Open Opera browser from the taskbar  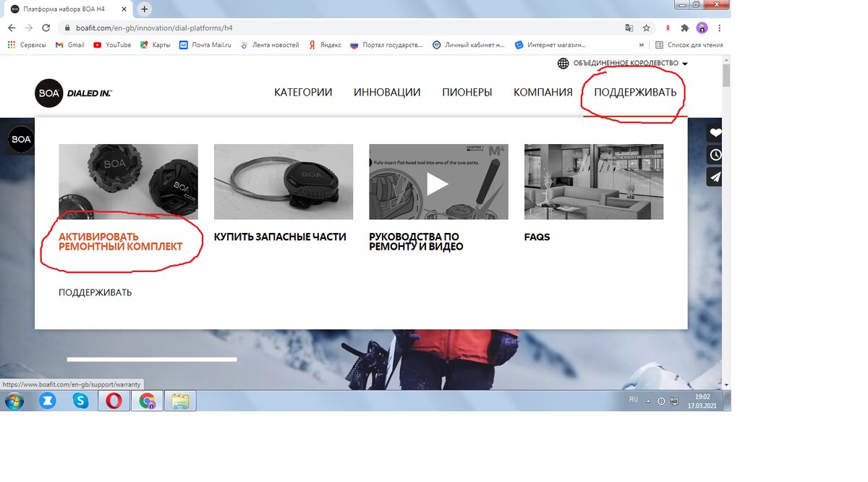[114, 401]
